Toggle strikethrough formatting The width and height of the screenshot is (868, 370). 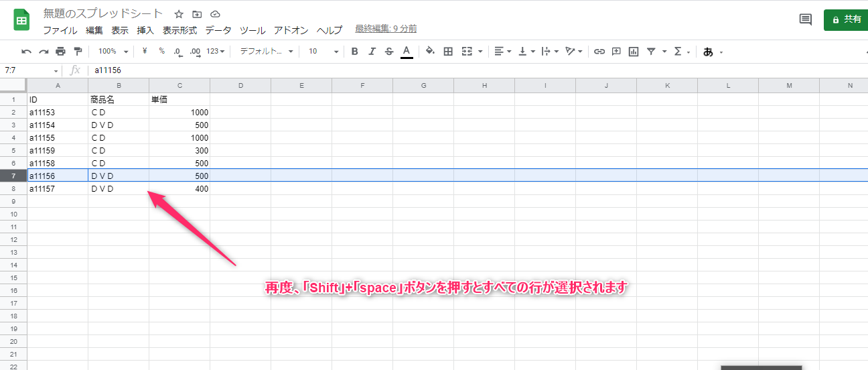pyautogui.click(x=389, y=52)
